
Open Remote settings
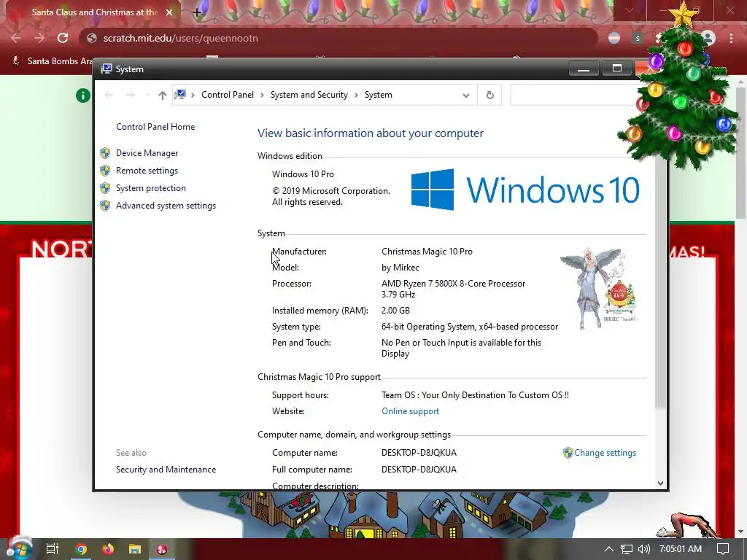(x=147, y=171)
